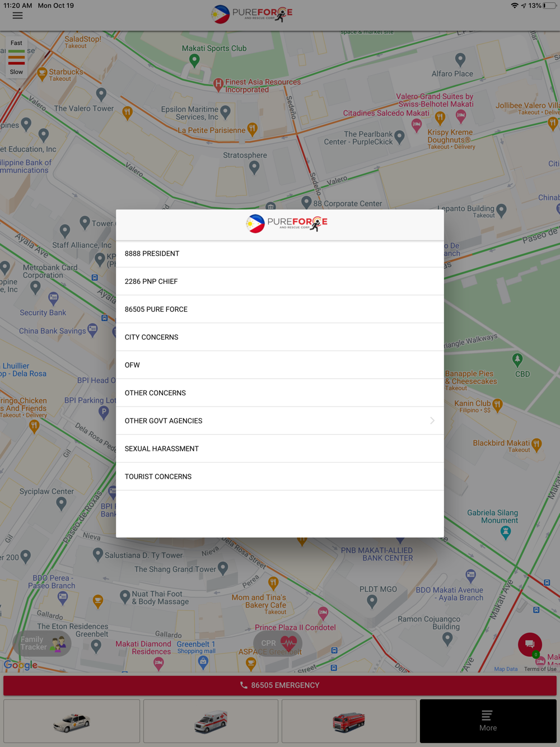This screenshot has width=560, height=747.
Task: Open the hamburger menu
Action: pos(17,16)
